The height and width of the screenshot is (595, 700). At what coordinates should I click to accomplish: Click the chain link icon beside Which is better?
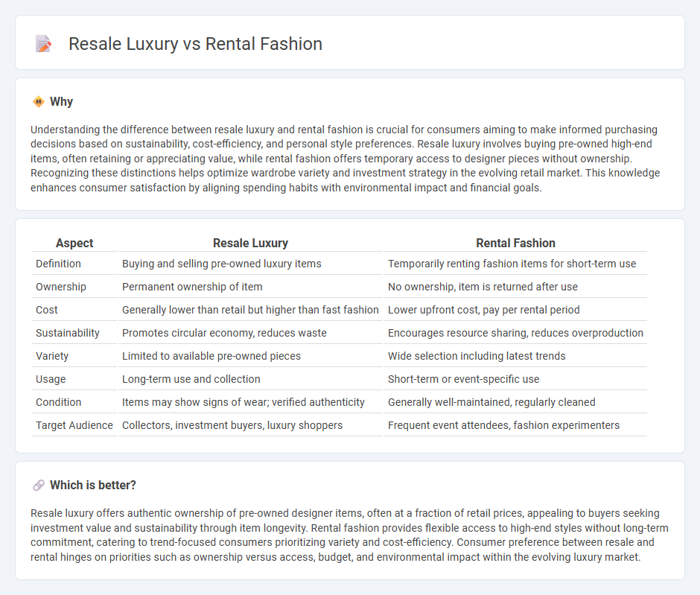coord(39,486)
